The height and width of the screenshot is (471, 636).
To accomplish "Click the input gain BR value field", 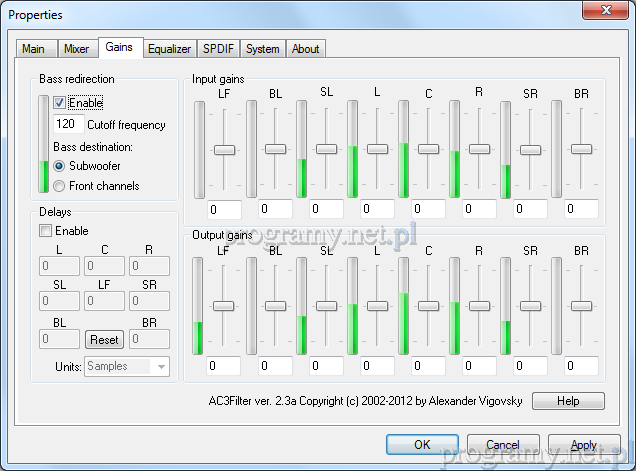I will [x=581, y=209].
